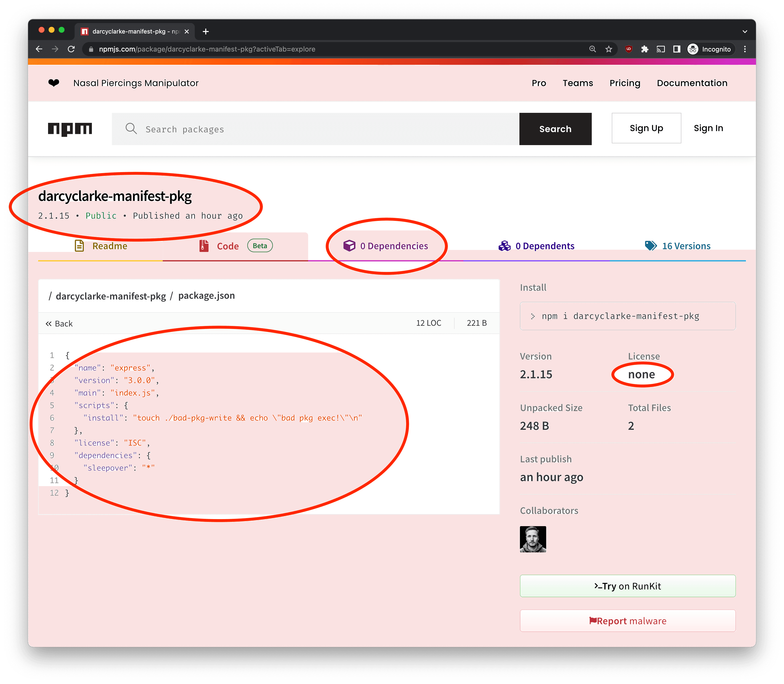Go Back to file listing
Image resolution: width=784 pixels, height=684 pixels.
(x=59, y=324)
